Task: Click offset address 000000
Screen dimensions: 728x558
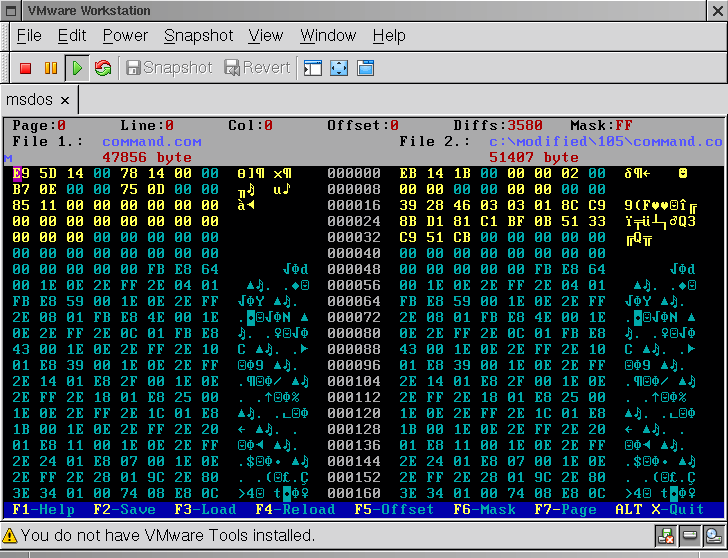Action: click(354, 174)
